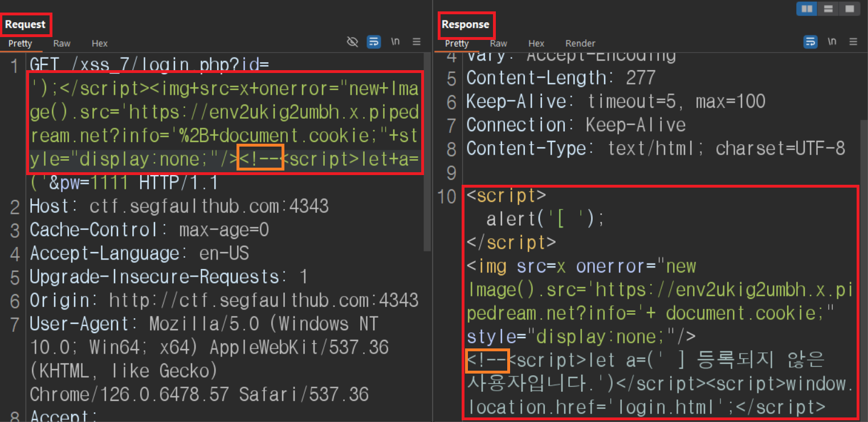This screenshot has width=868, height=422.
Task: Toggle word wrap icon in Request panel
Action: click(374, 42)
